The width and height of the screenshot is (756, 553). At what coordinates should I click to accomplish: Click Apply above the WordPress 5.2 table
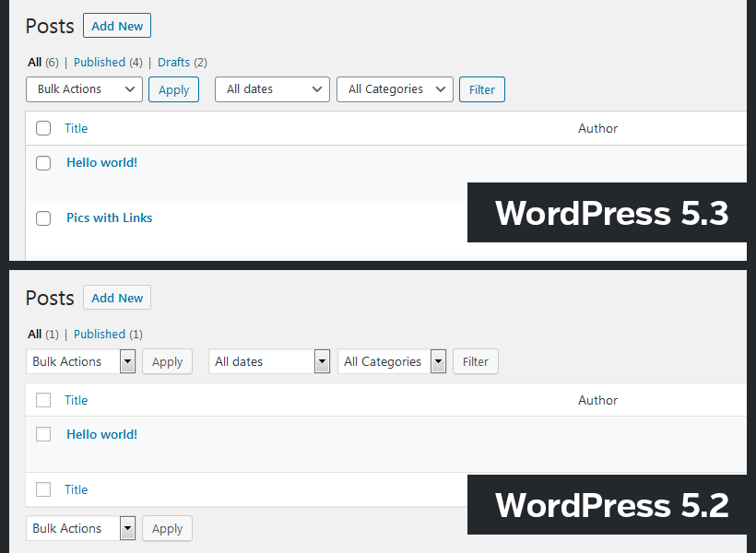(x=167, y=361)
